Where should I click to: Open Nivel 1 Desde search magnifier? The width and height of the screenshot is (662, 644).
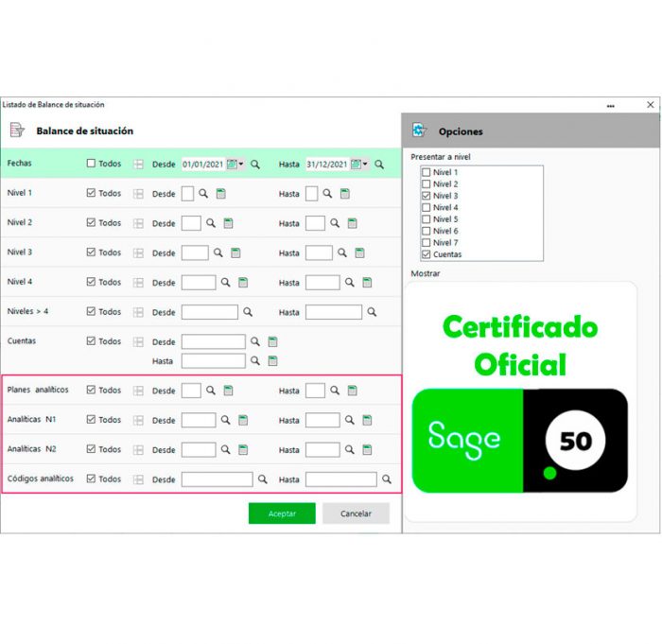tap(203, 194)
